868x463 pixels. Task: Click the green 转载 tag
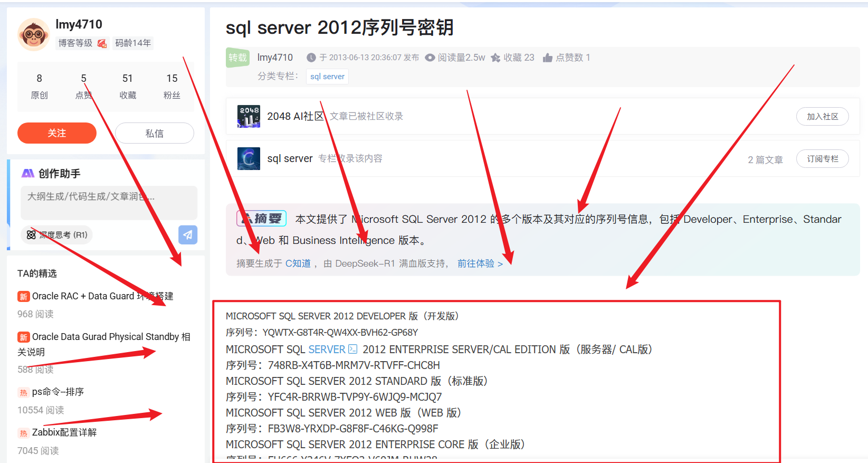pyautogui.click(x=237, y=58)
